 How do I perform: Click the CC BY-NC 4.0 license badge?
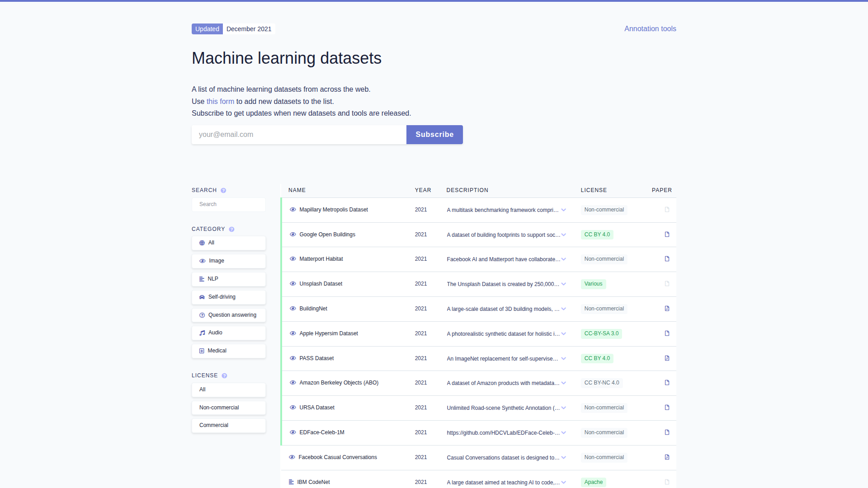point(602,383)
